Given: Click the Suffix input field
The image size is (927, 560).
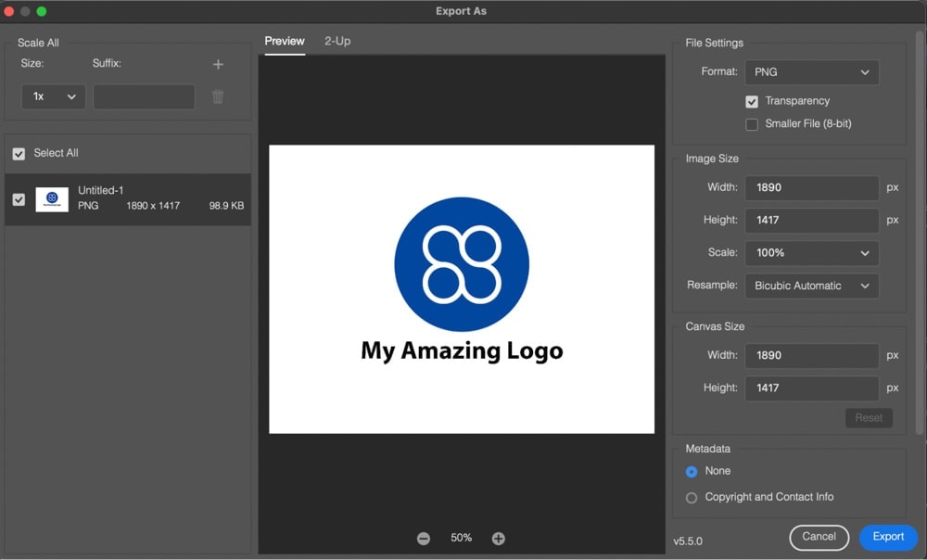Looking at the screenshot, I should tap(144, 96).
